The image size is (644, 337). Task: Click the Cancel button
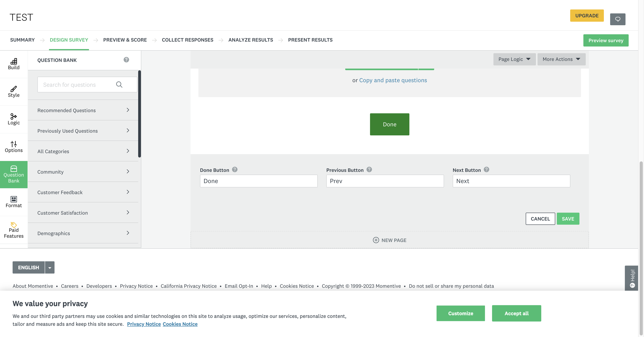[540, 219]
